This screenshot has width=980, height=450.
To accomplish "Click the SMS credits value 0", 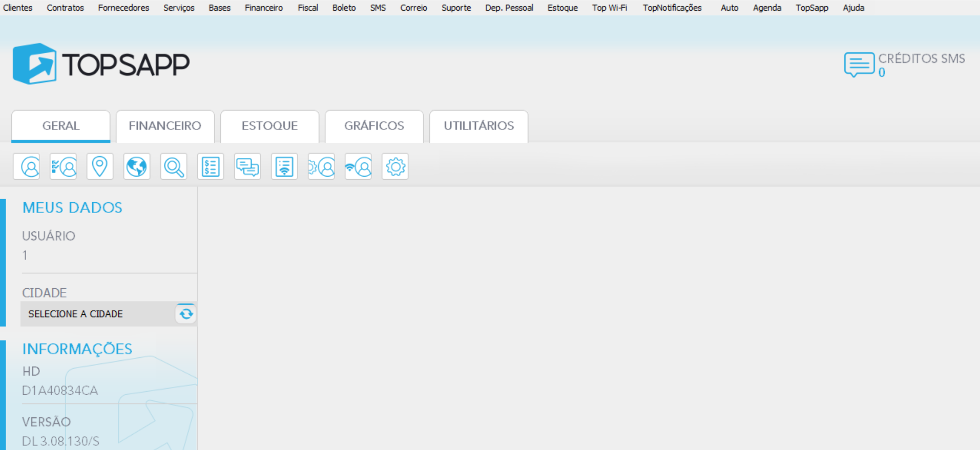I will pyautogui.click(x=882, y=73).
